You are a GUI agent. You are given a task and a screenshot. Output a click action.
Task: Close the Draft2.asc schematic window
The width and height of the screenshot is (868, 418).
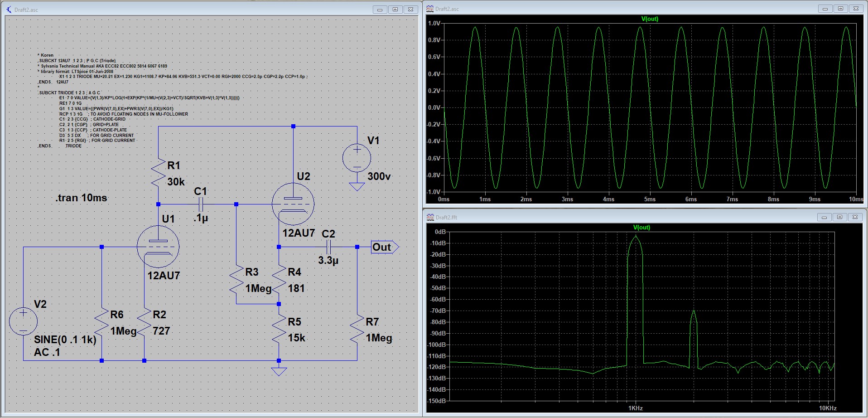tap(410, 9)
